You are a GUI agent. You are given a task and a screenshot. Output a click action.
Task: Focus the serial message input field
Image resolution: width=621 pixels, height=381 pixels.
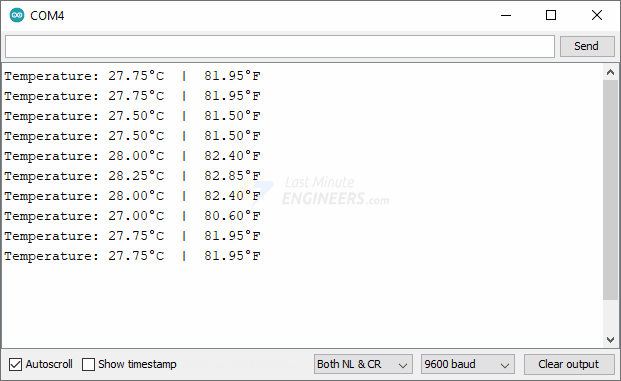280,46
